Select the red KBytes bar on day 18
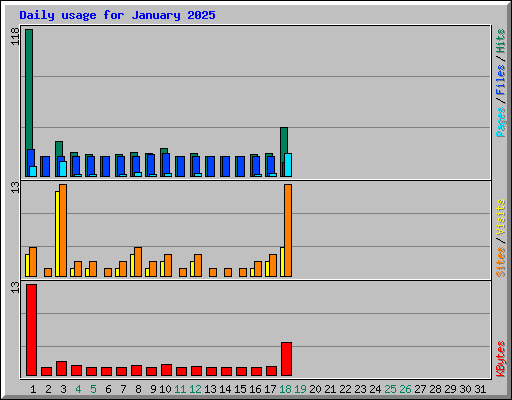The width and height of the screenshot is (512, 400). pyautogui.click(x=286, y=359)
